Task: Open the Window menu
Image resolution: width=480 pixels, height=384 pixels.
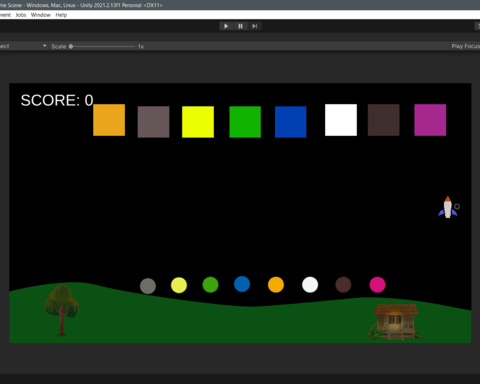Action: pos(41,15)
